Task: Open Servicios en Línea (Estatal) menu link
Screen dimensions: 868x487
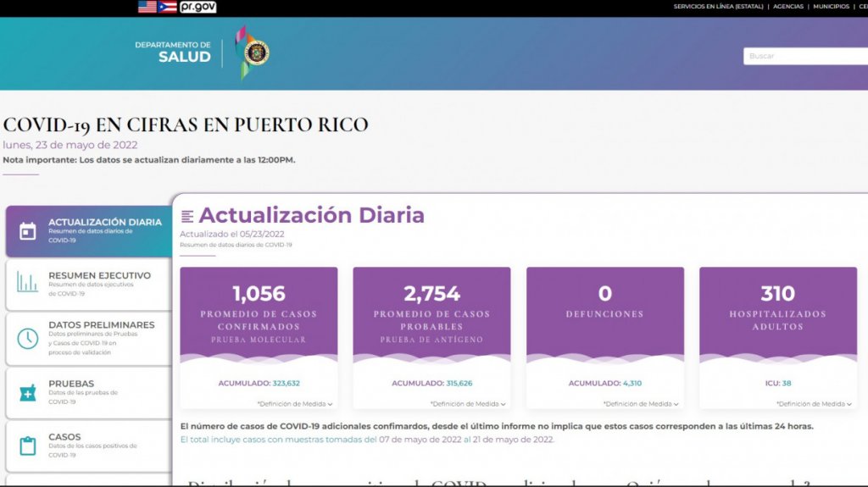Action: coord(718,7)
